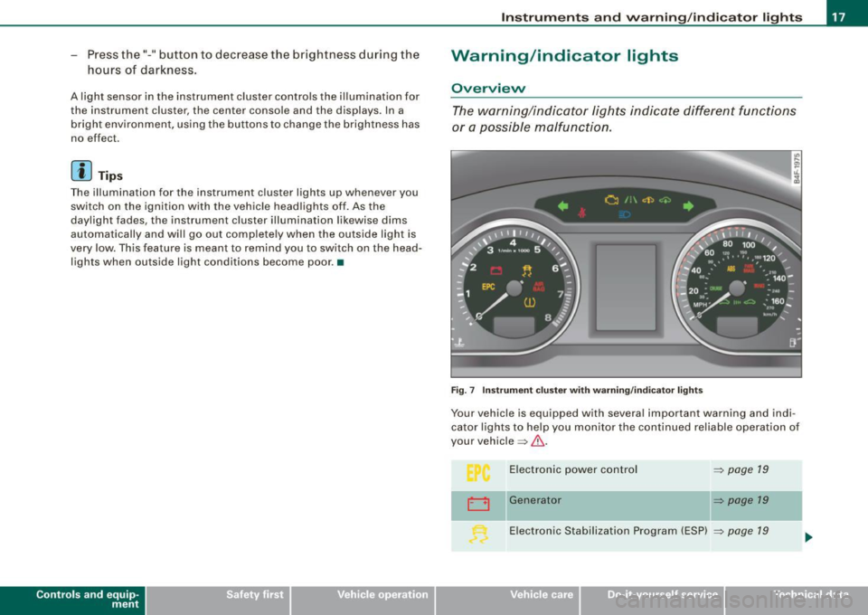868x615 pixels.
Task: Open the 'Vehicle operation' tab
Action: [363, 600]
